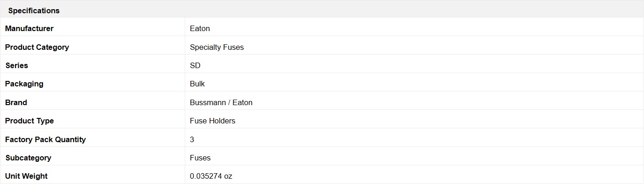Image resolution: width=644 pixels, height=186 pixels.
Task: Select the Subcategory label
Action: (x=28, y=158)
